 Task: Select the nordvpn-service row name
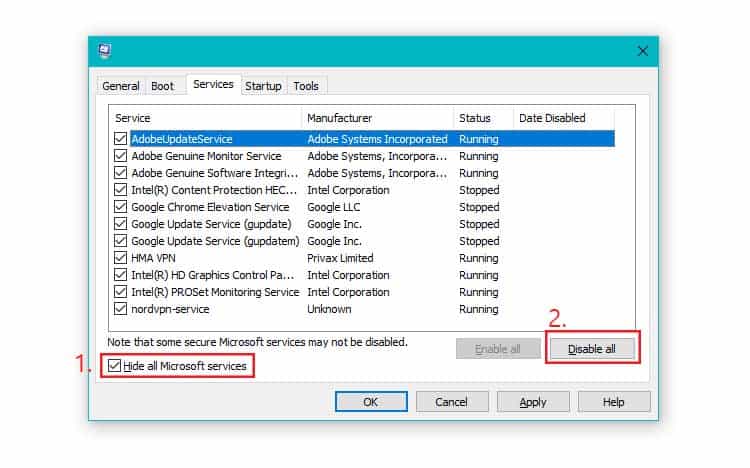[170, 309]
